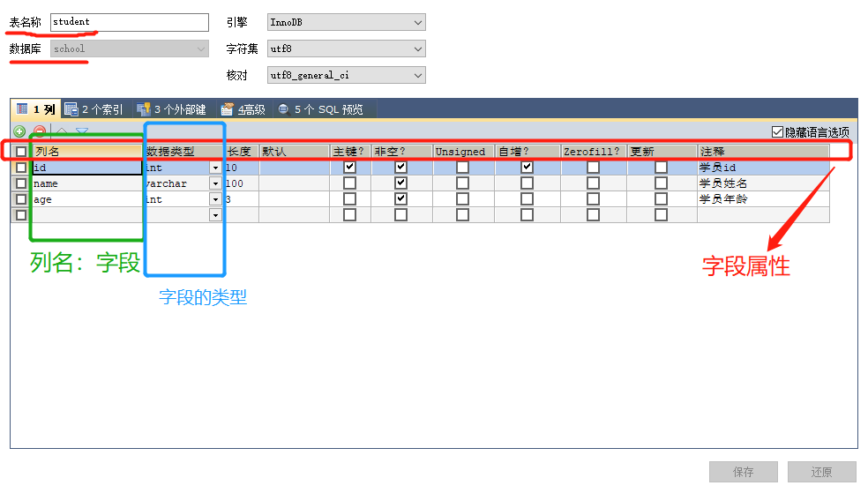Click the 还原 button
868x493 pixels.
[x=821, y=472]
